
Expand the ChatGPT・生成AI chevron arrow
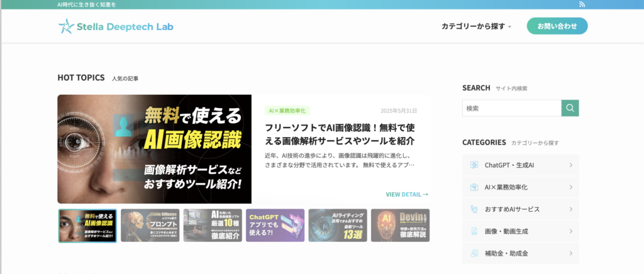(570, 165)
